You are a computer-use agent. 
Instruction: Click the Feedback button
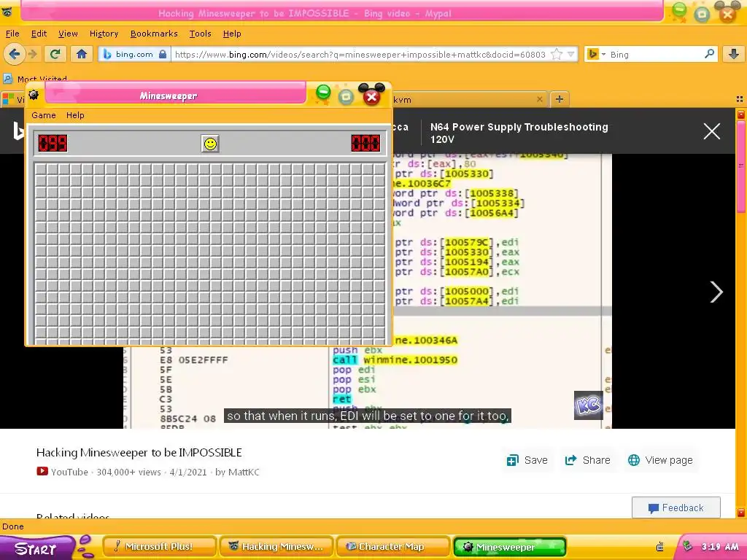point(676,507)
